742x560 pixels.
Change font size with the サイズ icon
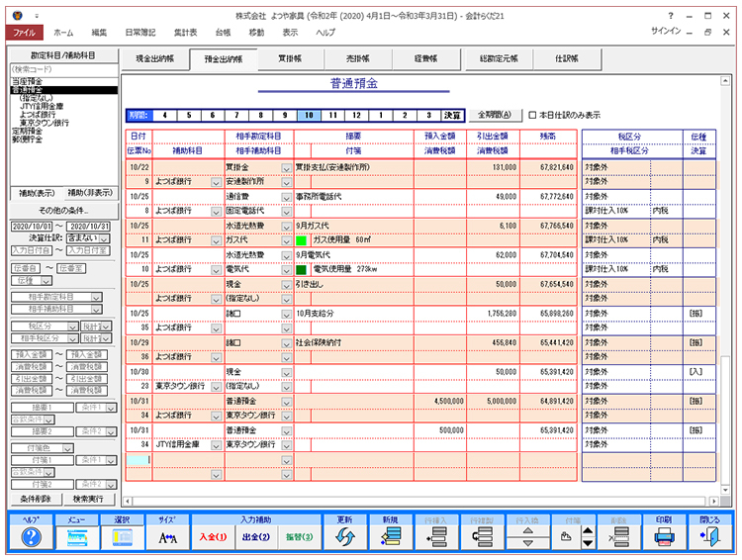[167, 538]
